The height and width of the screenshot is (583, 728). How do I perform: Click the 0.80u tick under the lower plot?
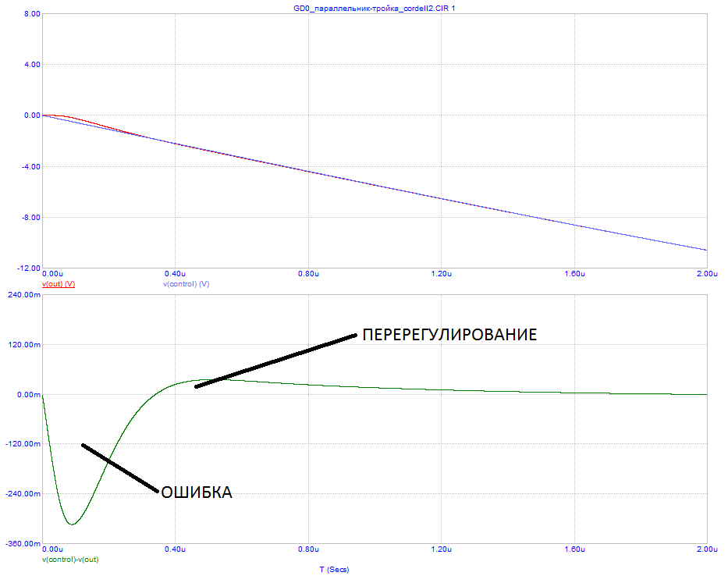pyautogui.click(x=309, y=549)
